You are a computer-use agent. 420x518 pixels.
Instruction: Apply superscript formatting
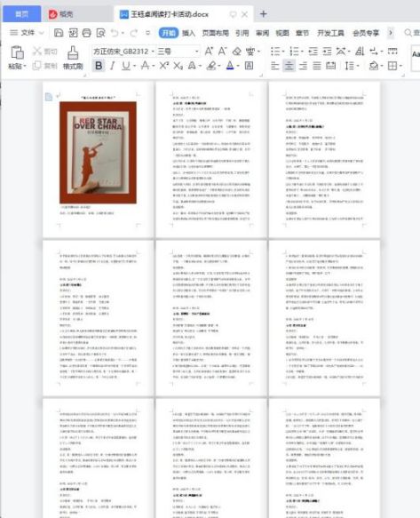coord(163,66)
